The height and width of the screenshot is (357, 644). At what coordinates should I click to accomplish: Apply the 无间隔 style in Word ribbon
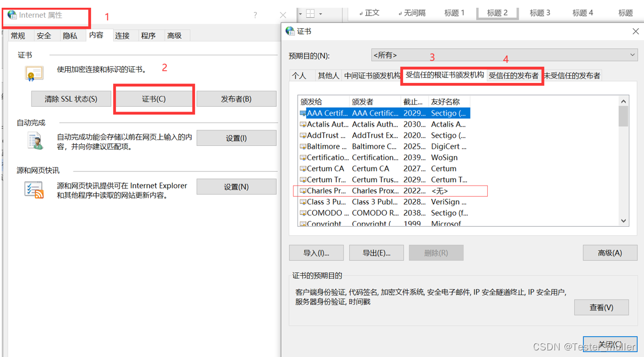[412, 13]
